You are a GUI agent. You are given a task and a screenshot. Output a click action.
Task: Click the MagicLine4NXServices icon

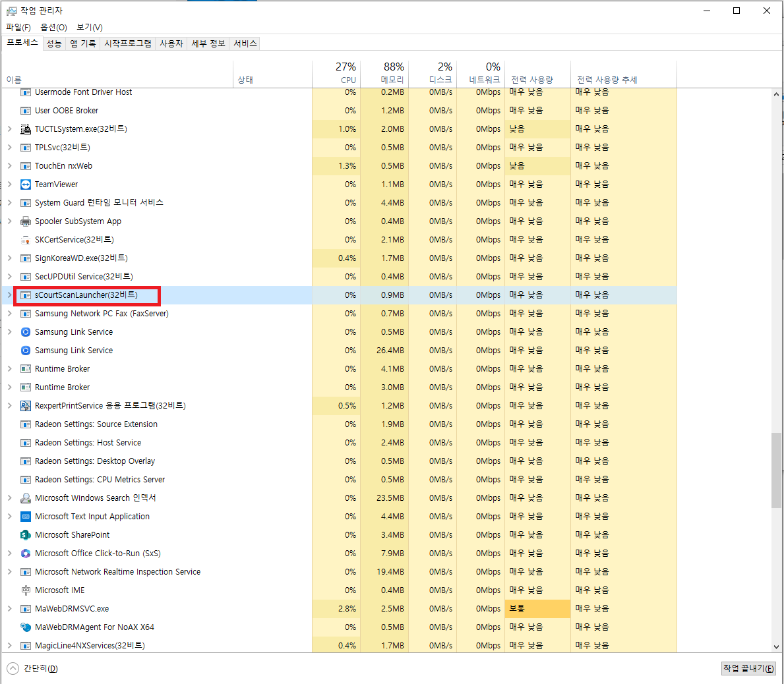tap(26, 646)
